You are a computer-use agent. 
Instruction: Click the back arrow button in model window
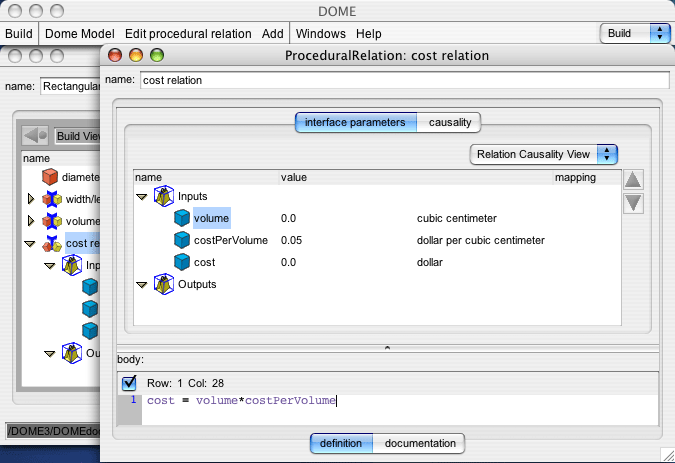click(x=35, y=136)
